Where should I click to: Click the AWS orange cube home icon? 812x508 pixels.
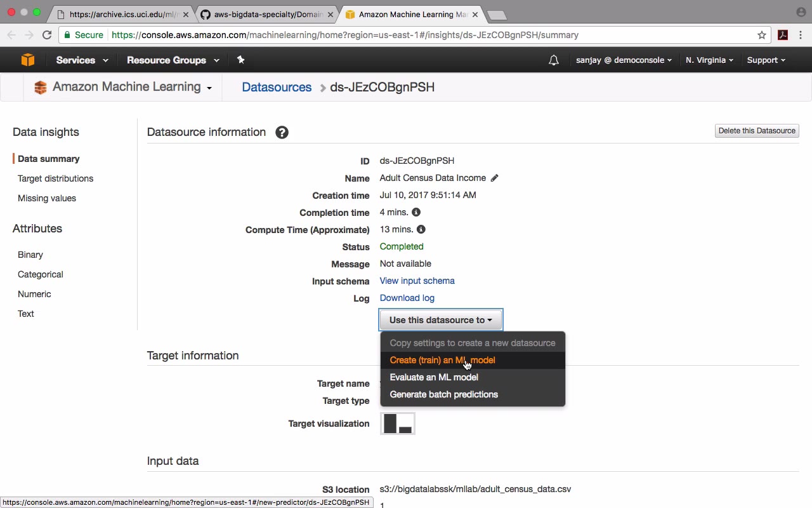[28, 60]
